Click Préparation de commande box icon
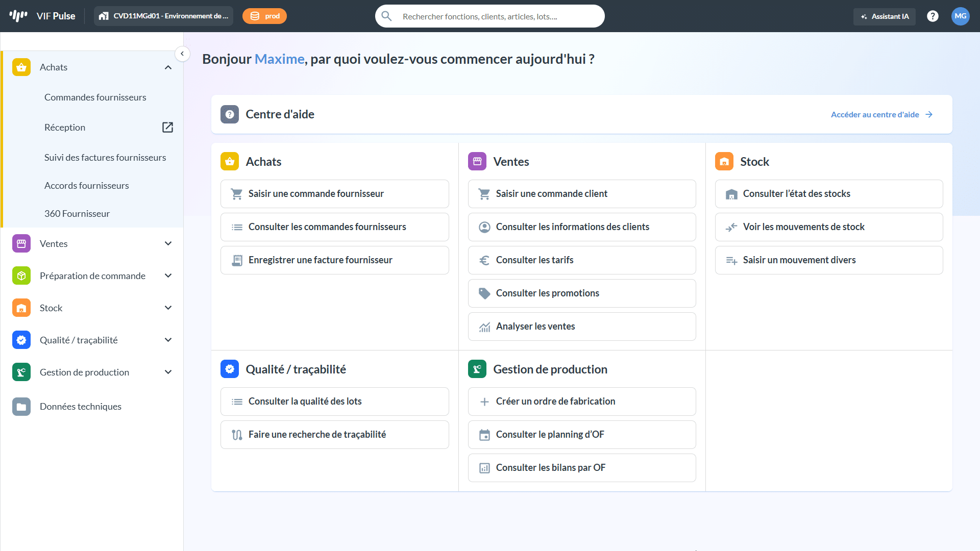Image resolution: width=980 pixels, height=551 pixels. click(x=21, y=276)
